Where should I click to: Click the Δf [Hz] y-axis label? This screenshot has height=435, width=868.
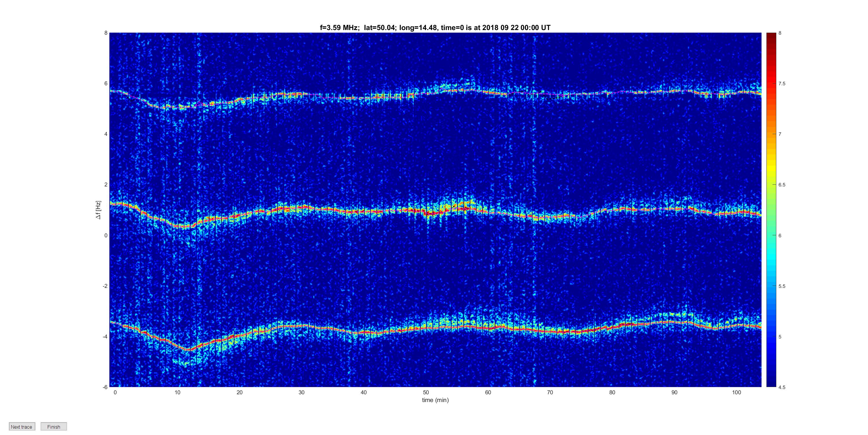98,210
